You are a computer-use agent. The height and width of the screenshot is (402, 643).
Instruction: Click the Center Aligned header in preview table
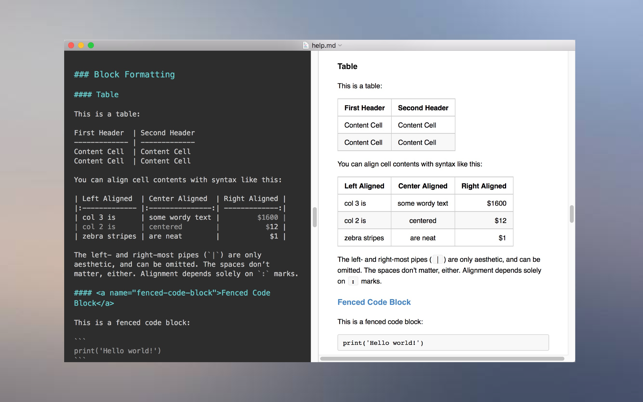click(x=423, y=186)
